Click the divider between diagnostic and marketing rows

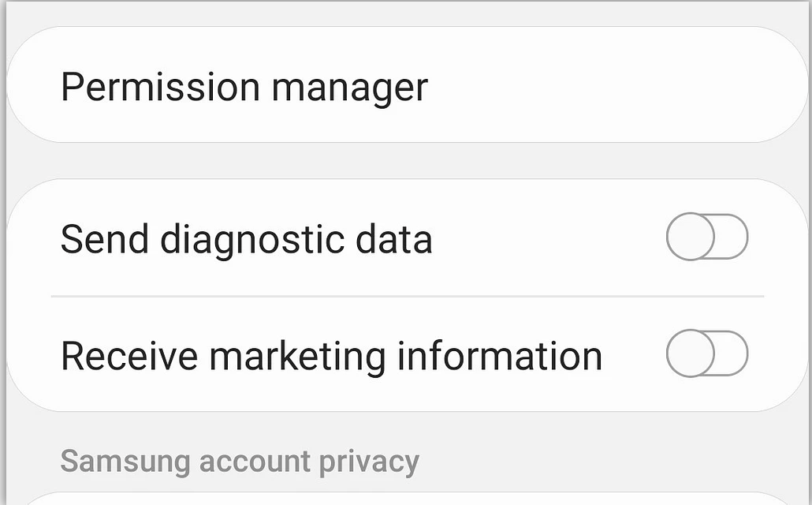407,296
